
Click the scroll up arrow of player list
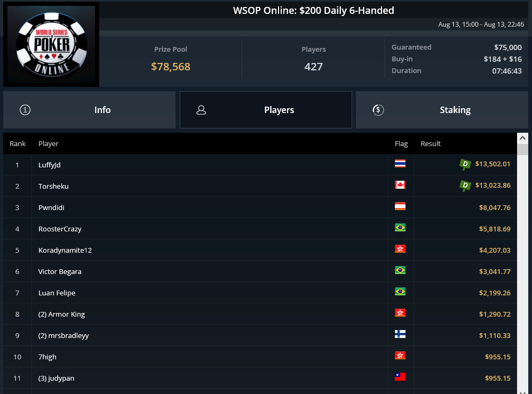point(522,138)
